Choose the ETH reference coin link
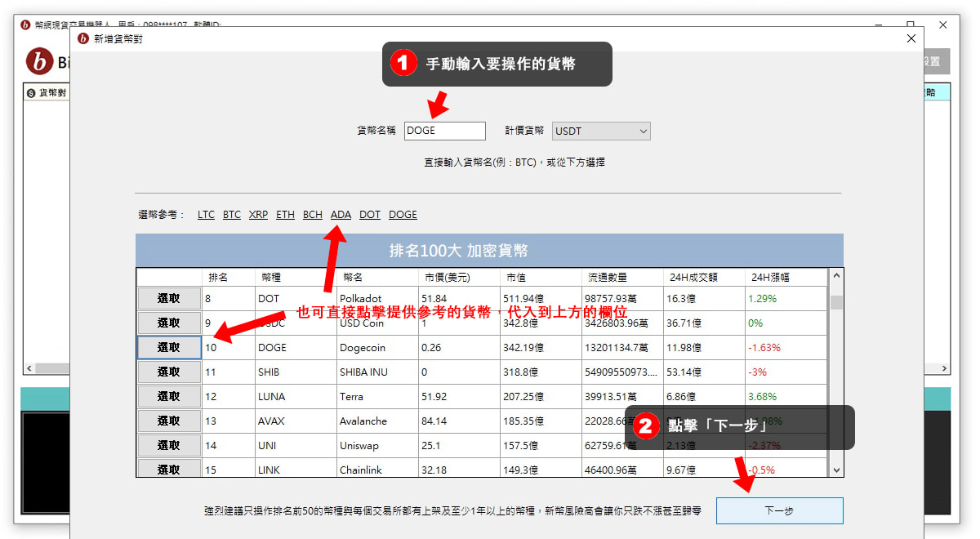 (x=285, y=215)
